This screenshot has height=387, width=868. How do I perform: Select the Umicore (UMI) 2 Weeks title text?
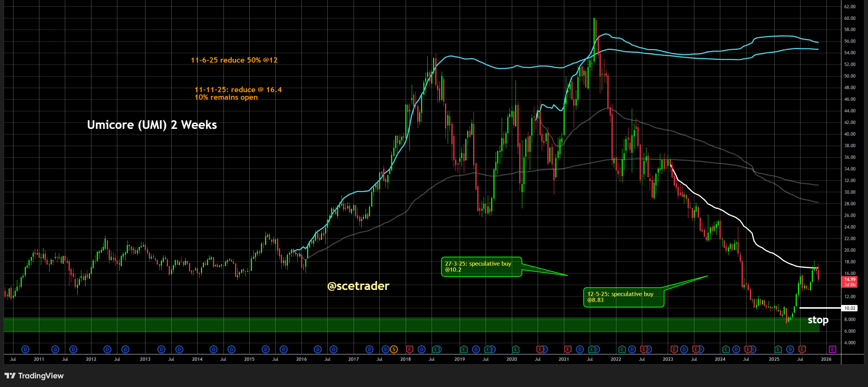point(152,125)
